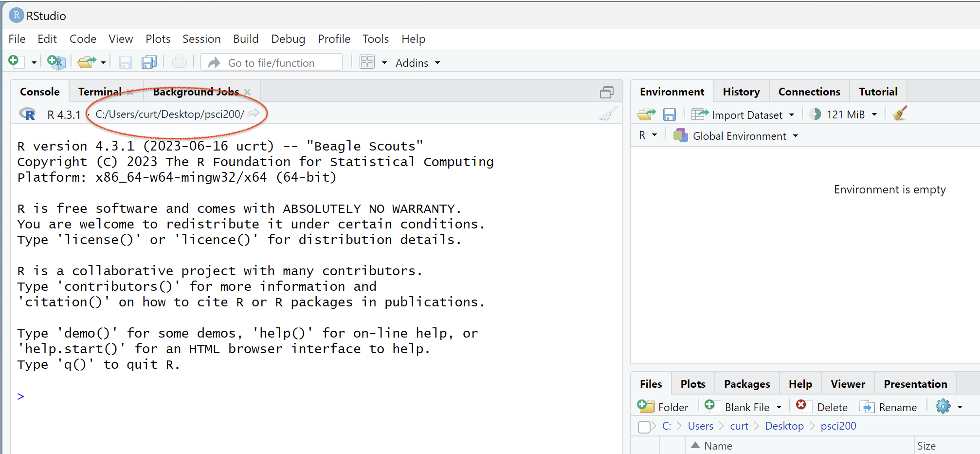Click the R logo in console header

point(27,114)
